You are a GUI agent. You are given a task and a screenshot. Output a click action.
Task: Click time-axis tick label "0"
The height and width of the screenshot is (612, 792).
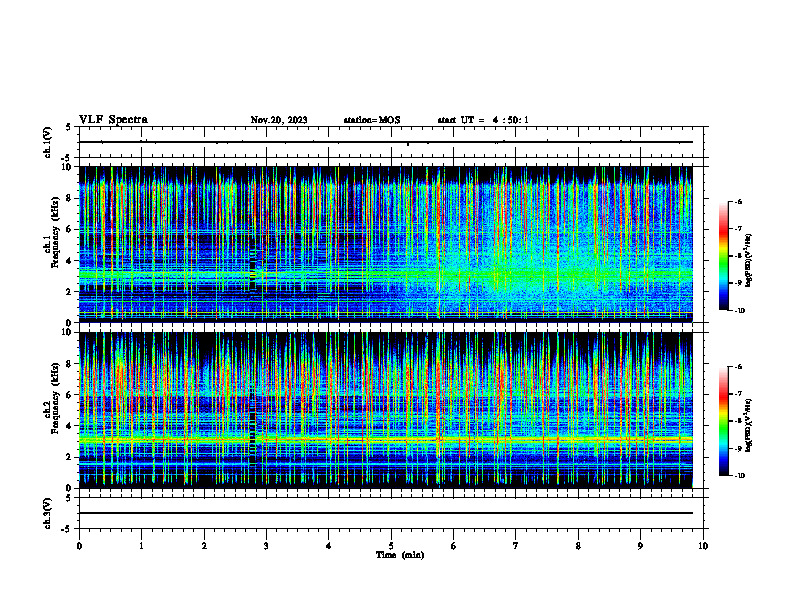pos(79,546)
